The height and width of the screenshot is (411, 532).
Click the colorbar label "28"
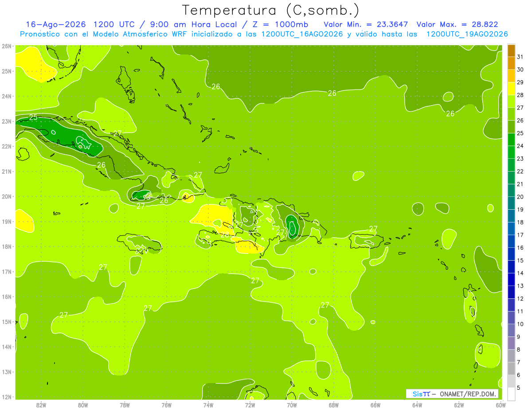coord(520,95)
